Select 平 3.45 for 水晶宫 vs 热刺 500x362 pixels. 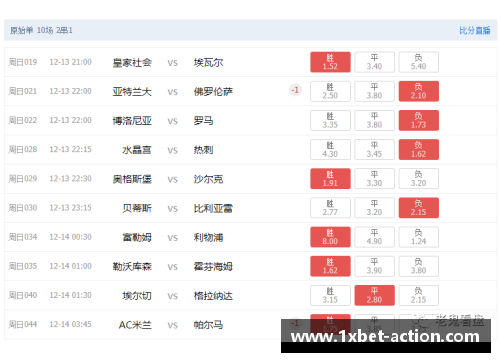[374, 150]
